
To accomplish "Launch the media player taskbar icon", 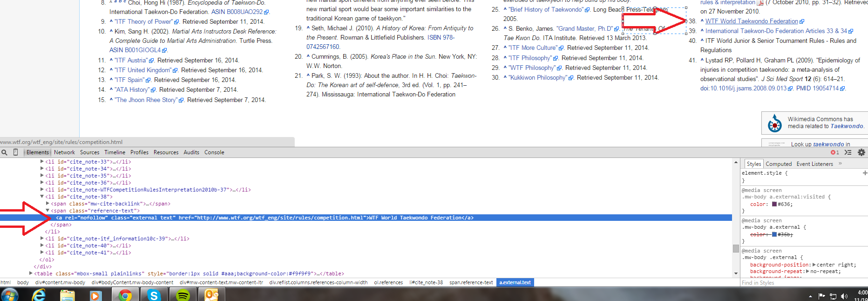I will coord(95,295).
